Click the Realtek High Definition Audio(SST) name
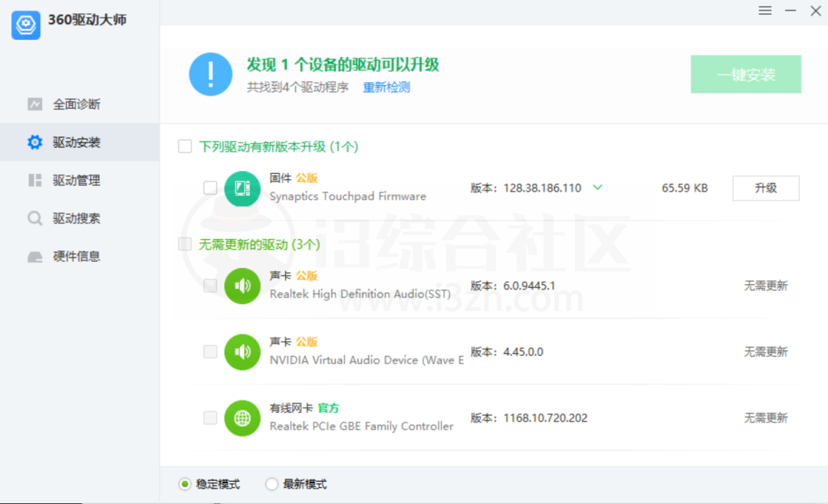 360,294
